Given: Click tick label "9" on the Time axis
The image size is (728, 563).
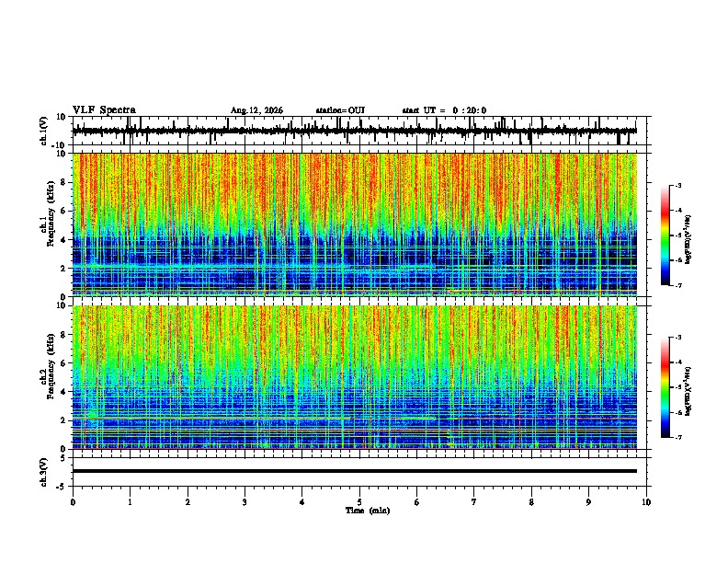Looking at the screenshot, I should (588, 502).
